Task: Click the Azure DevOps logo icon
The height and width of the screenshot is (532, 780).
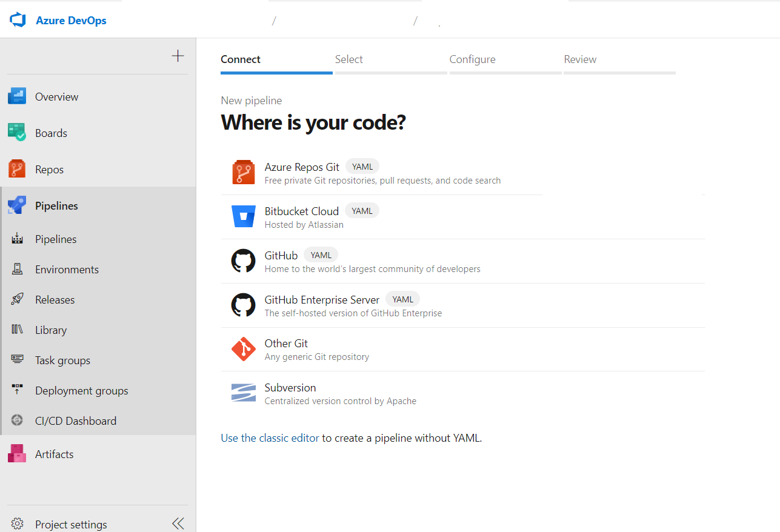Action: coord(18,20)
